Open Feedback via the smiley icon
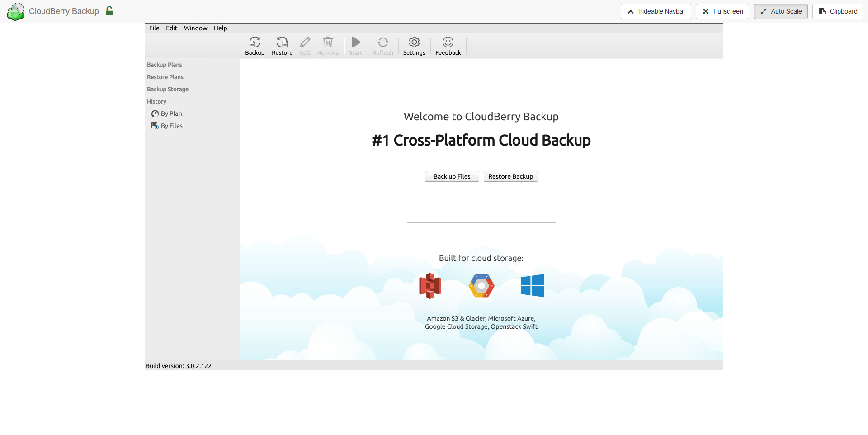 [x=448, y=42]
